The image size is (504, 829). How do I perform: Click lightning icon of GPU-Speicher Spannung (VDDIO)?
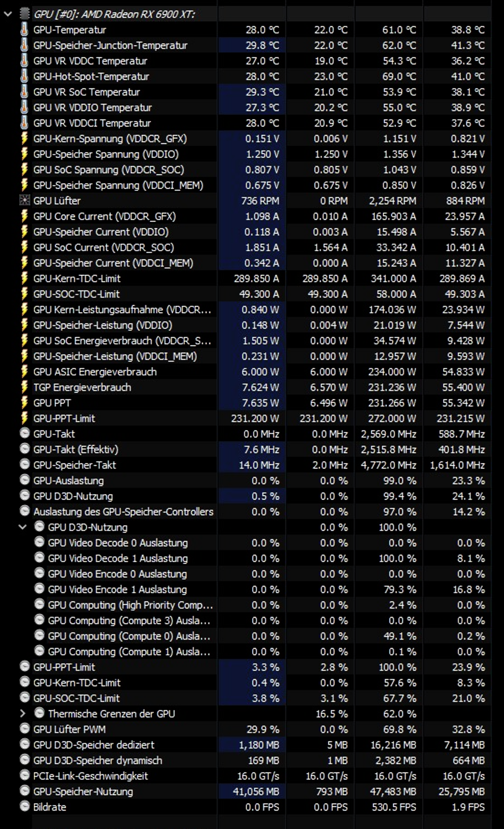[x=24, y=154]
